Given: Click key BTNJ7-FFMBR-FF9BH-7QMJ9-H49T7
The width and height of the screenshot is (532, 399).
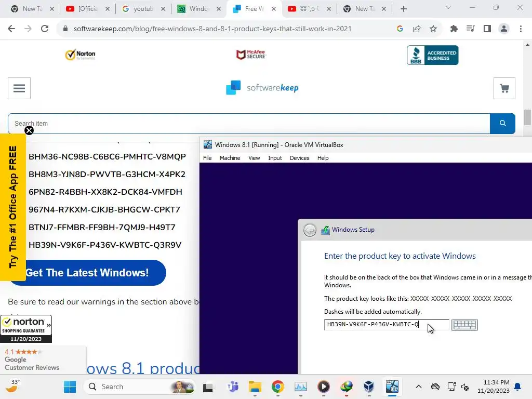Looking at the screenshot, I should pos(102,228).
